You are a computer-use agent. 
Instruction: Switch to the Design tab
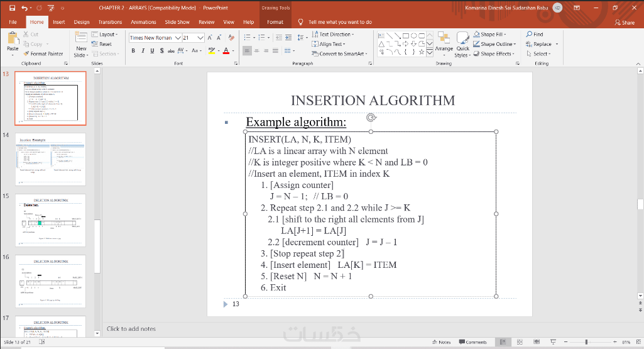coord(81,22)
